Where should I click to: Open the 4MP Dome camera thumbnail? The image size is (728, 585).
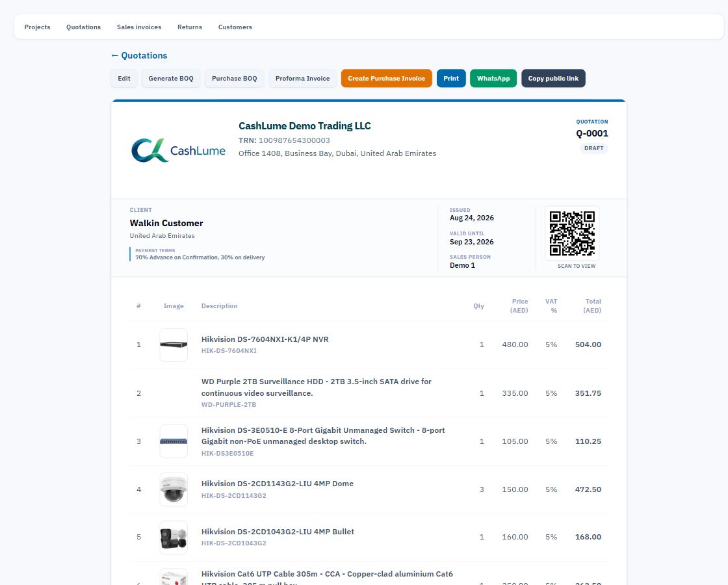pyautogui.click(x=174, y=489)
